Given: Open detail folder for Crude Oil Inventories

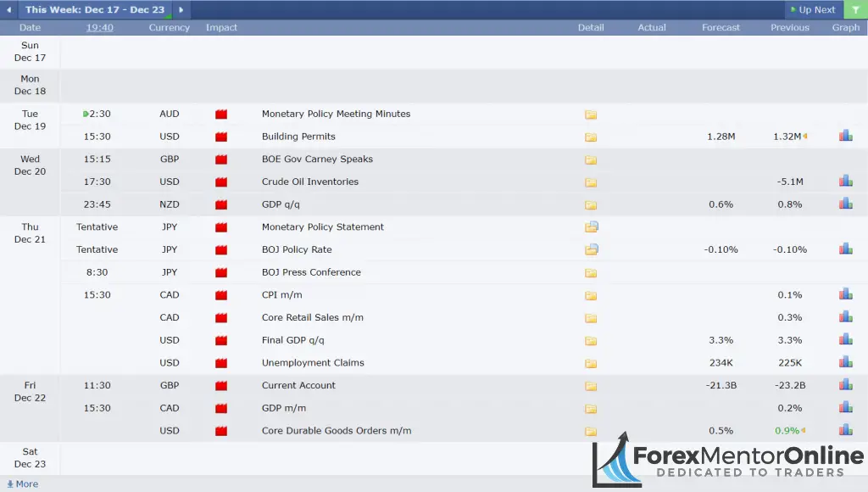Looking at the screenshot, I should 591,182.
